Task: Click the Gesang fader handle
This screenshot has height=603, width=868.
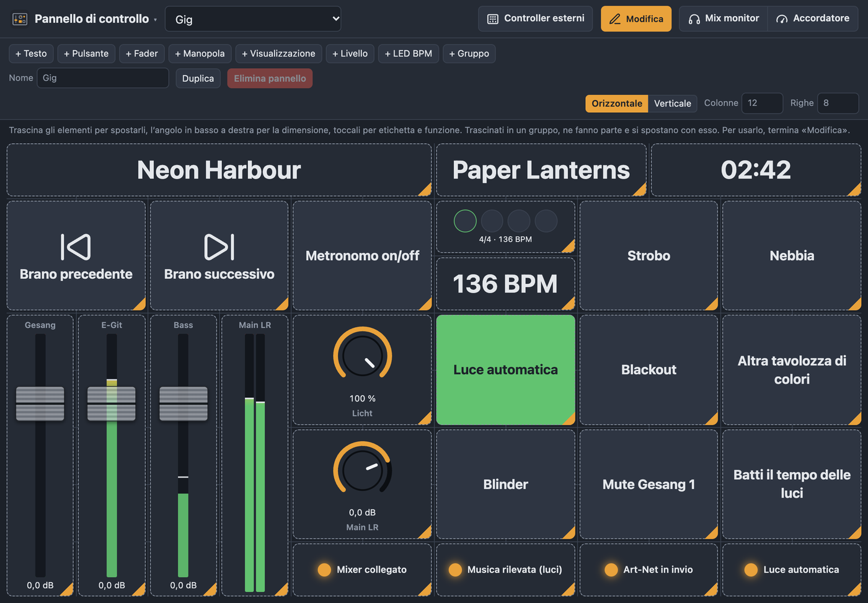Action: (40, 404)
